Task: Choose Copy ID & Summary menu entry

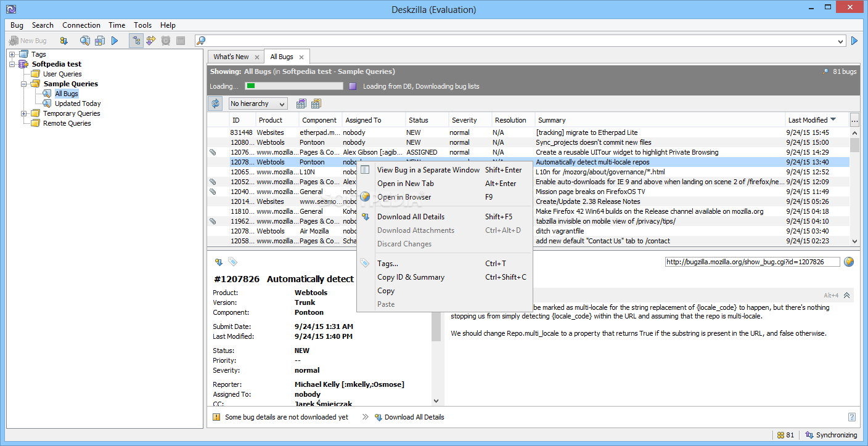Action: click(444, 277)
